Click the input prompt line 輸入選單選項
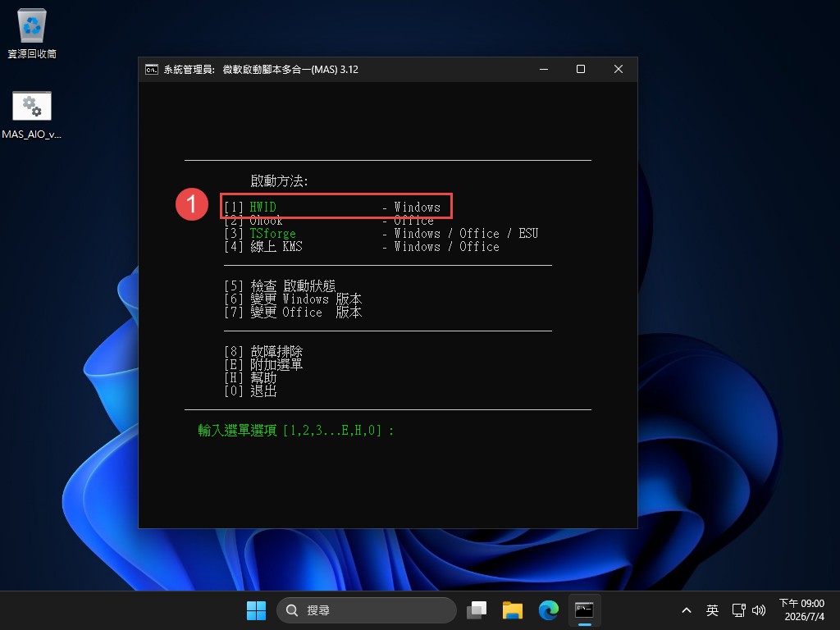840x630 pixels. [x=296, y=430]
